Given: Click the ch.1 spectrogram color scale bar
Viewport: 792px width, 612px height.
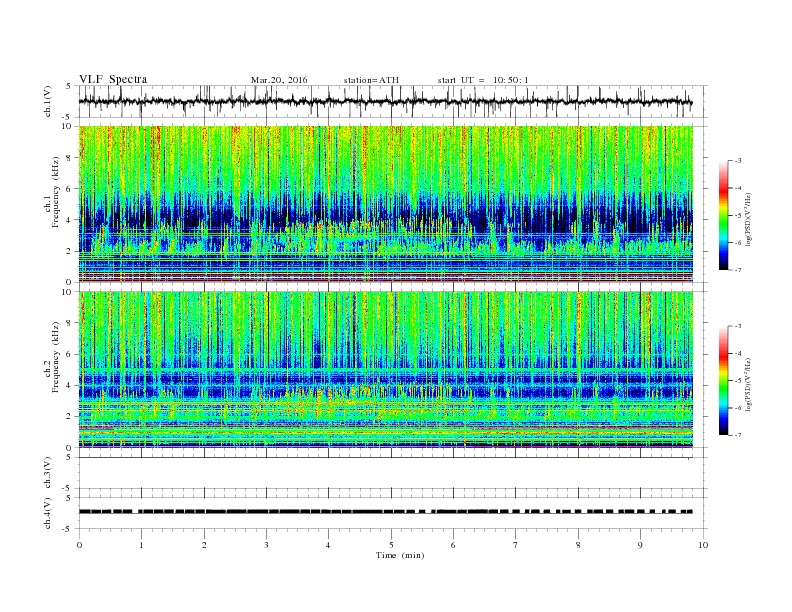Looking at the screenshot, I should [x=723, y=215].
